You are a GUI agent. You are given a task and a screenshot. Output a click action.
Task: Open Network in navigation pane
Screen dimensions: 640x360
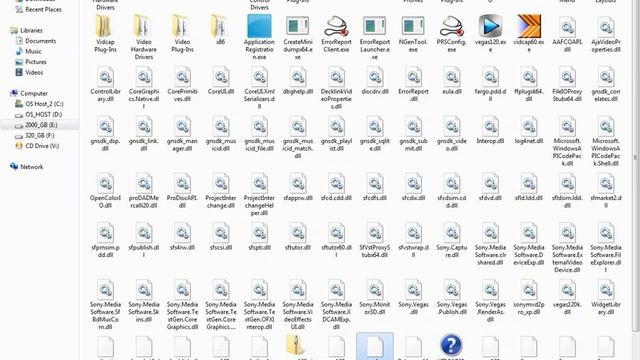pyautogui.click(x=31, y=167)
